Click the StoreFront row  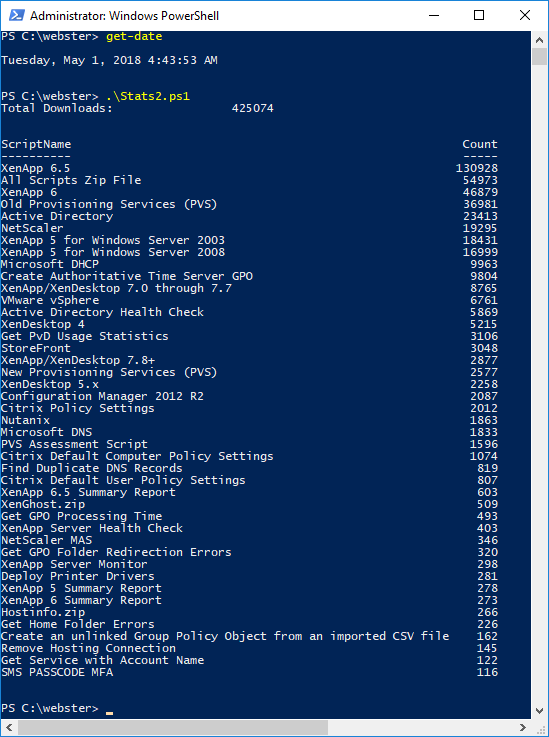(x=249, y=348)
